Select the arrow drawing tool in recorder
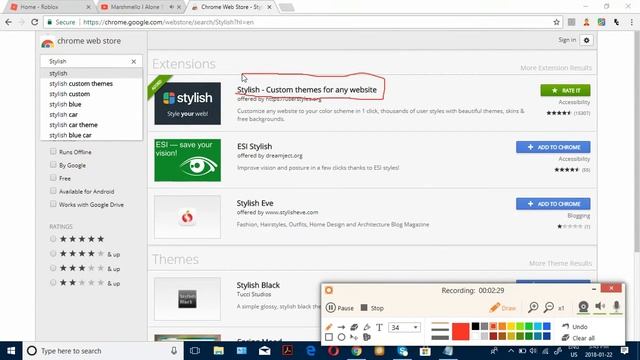The height and width of the screenshot is (360, 640). pos(341,327)
